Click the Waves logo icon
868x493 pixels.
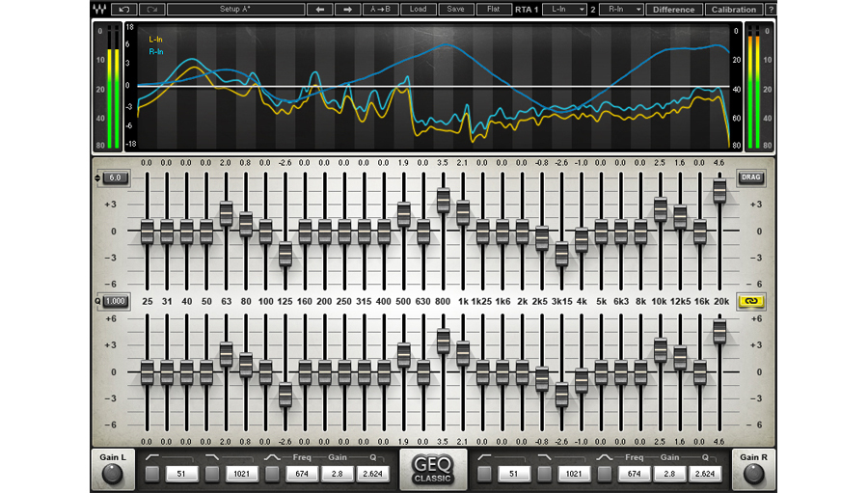pos(99,9)
